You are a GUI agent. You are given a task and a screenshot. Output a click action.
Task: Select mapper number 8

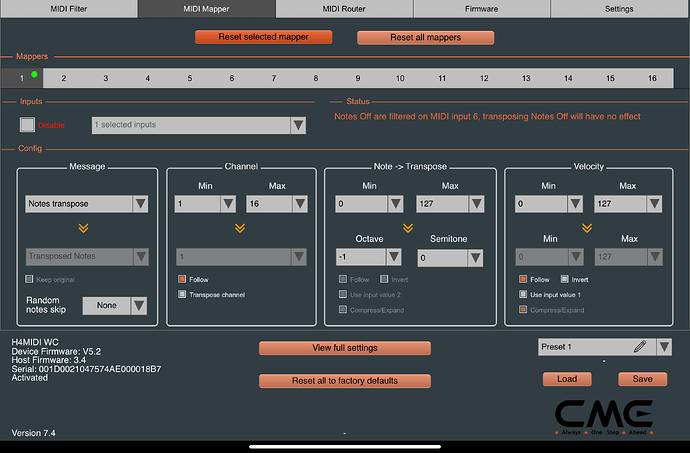tap(315, 78)
